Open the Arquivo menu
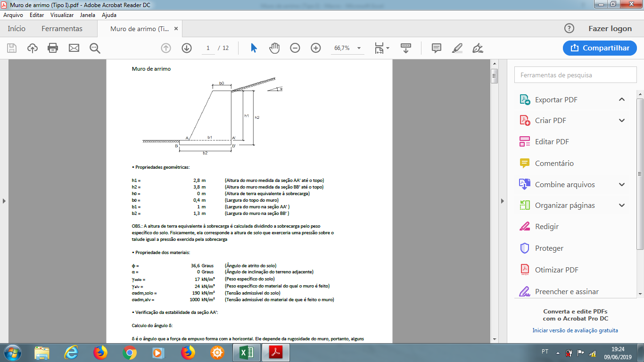The height and width of the screenshot is (362, 644). coord(13,15)
